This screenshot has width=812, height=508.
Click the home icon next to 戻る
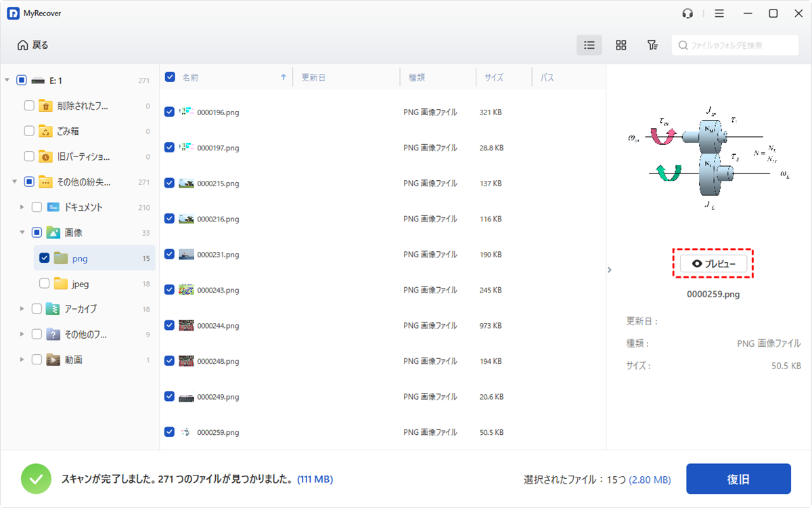[x=23, y=45]
